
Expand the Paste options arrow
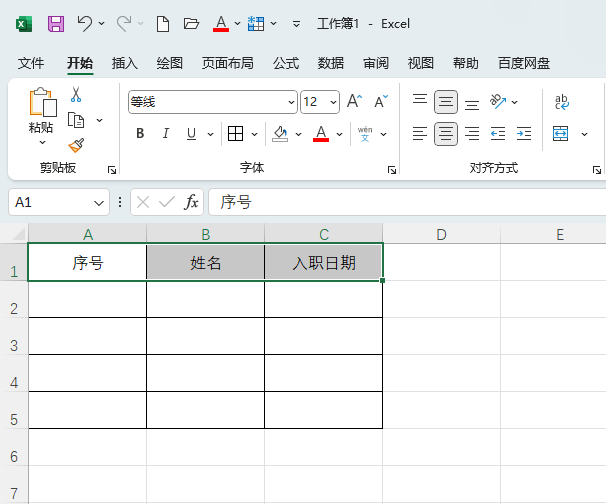pos(43,143)
